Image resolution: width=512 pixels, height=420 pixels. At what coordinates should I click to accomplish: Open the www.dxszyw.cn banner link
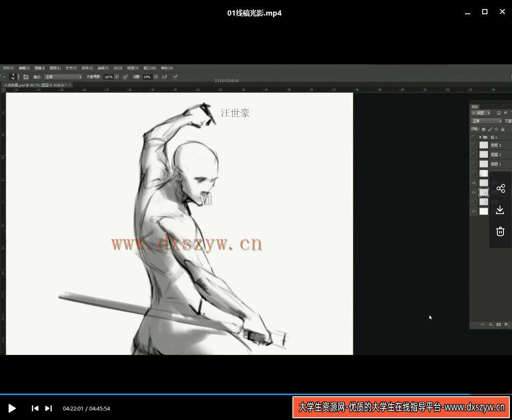point(401,407)
